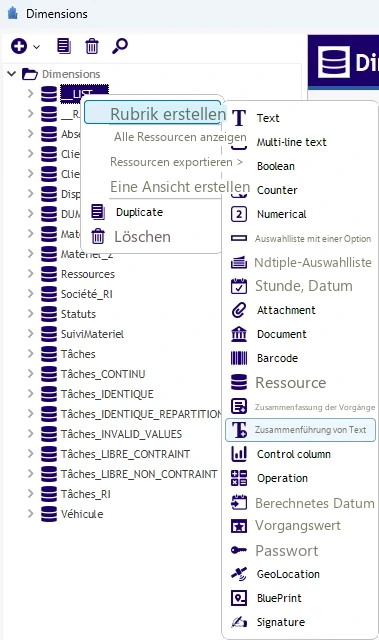Select Tâches_LIBRE_NON_CONTRAINT in the tree
This screenshot has height=640, width=379.
(139, 474)
